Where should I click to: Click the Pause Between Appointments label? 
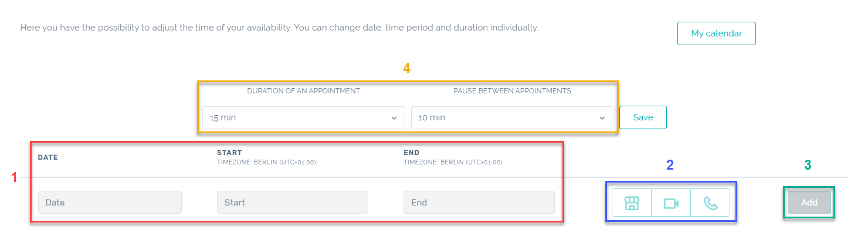tap(512, 91)
